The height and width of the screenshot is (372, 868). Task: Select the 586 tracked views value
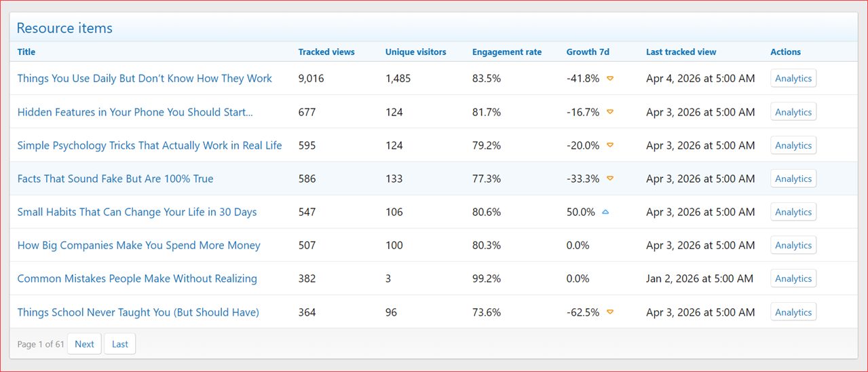tap(307, 179)
